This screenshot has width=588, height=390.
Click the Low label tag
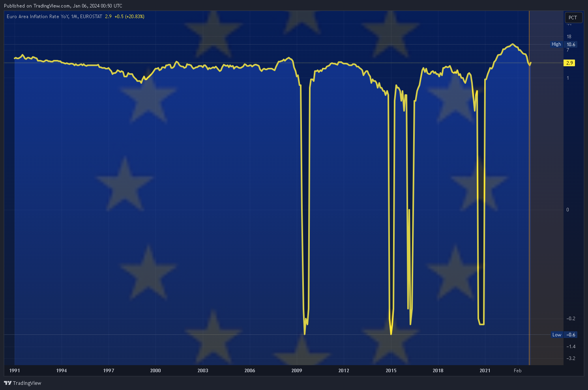[556, 335]
